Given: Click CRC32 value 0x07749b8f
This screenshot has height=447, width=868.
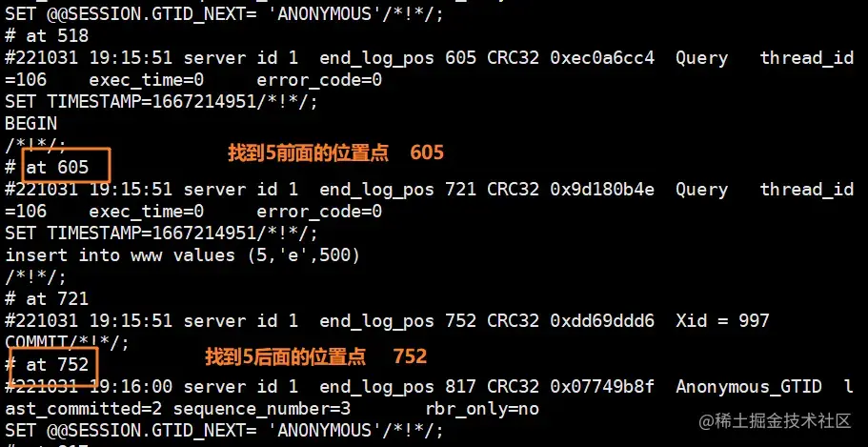Looking at the screenshot, I should 602,387.
